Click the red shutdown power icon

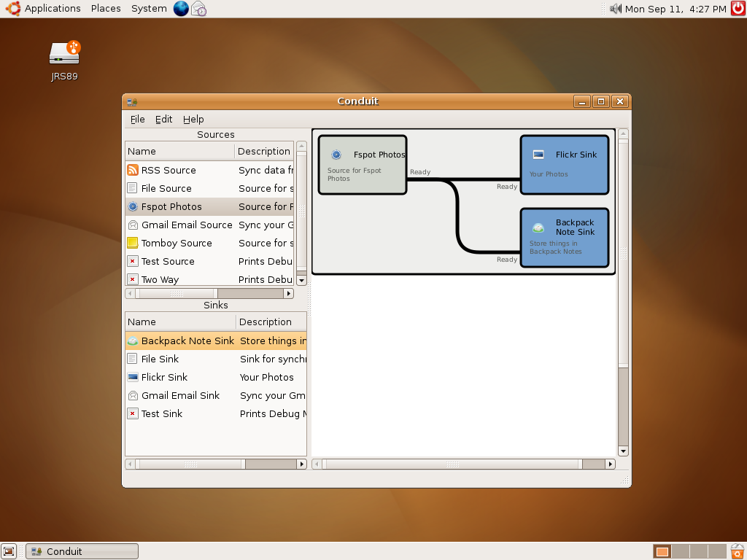point(738,9)
